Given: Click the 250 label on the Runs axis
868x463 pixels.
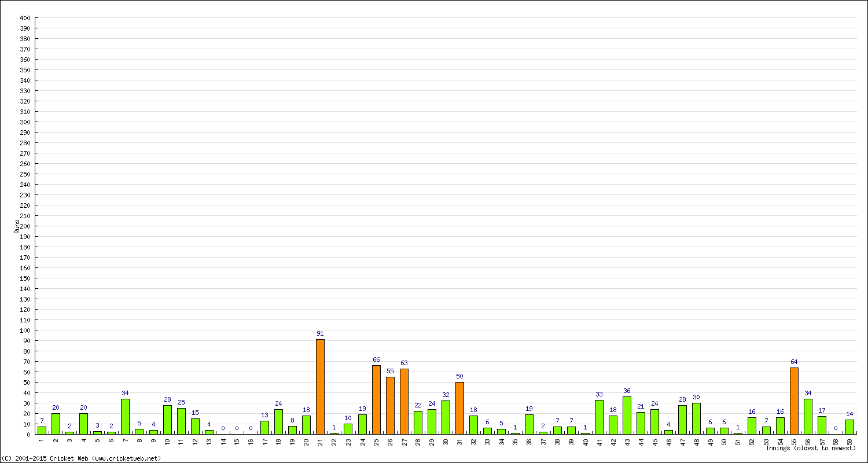Looking at the screenshot, I should point(25,174).
